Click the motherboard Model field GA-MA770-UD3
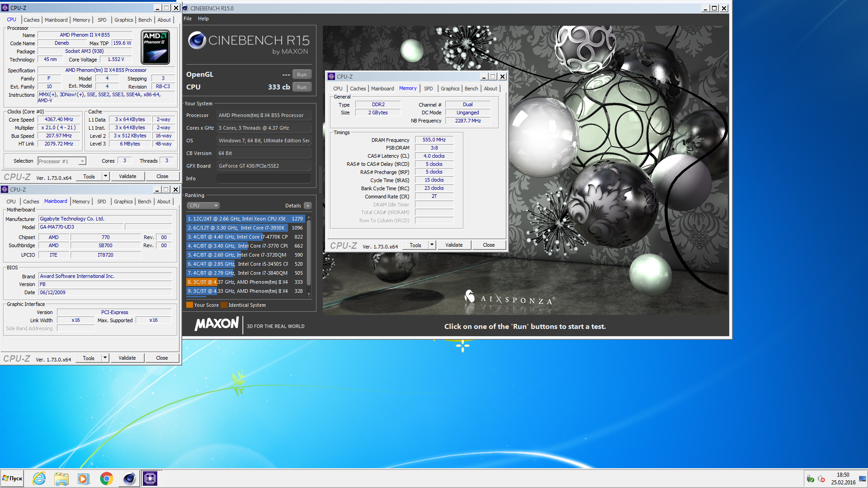This screenshot has width=868, height=488. 81,227
